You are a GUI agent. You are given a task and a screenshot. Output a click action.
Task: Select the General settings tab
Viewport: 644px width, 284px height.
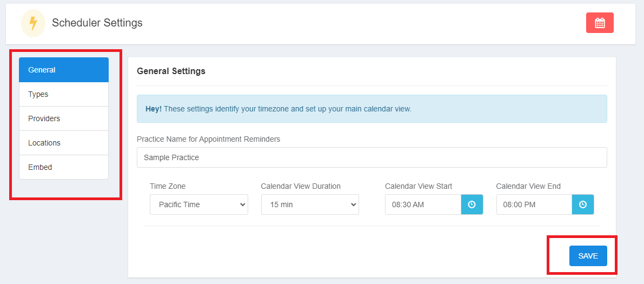pyautogui.click(x=64, y=70)
